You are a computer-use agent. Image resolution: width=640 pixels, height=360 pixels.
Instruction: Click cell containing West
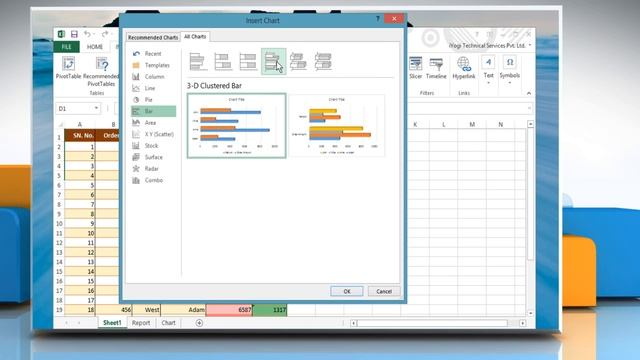(x=147, y=310)
